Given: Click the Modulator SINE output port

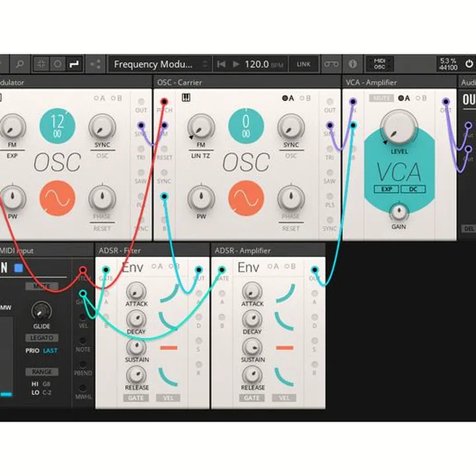Looking at the screenshot, I should click(141, 125).
